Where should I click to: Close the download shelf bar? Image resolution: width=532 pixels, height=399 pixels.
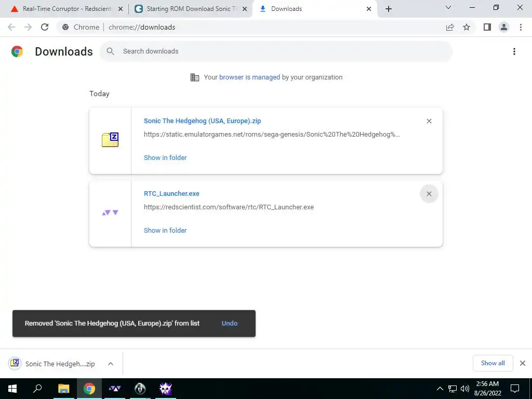[523, 363]
